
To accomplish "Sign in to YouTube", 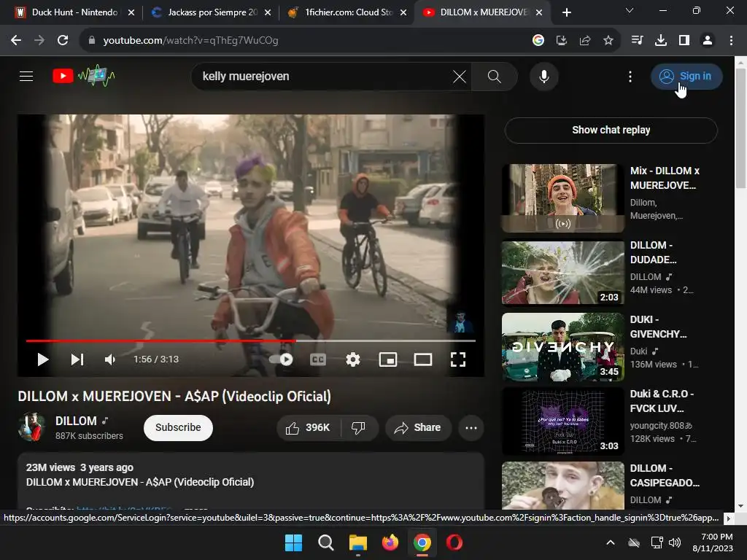I will pos(686,76).
